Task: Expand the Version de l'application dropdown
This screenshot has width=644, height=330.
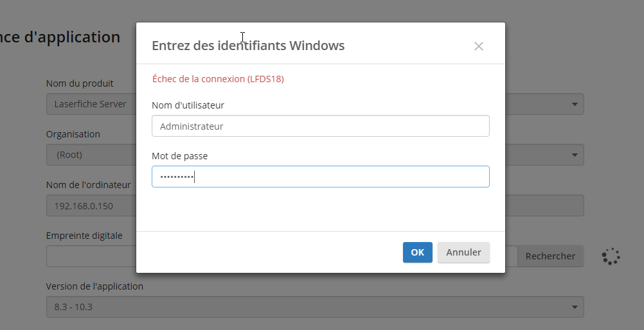Action: coord(315,307)
